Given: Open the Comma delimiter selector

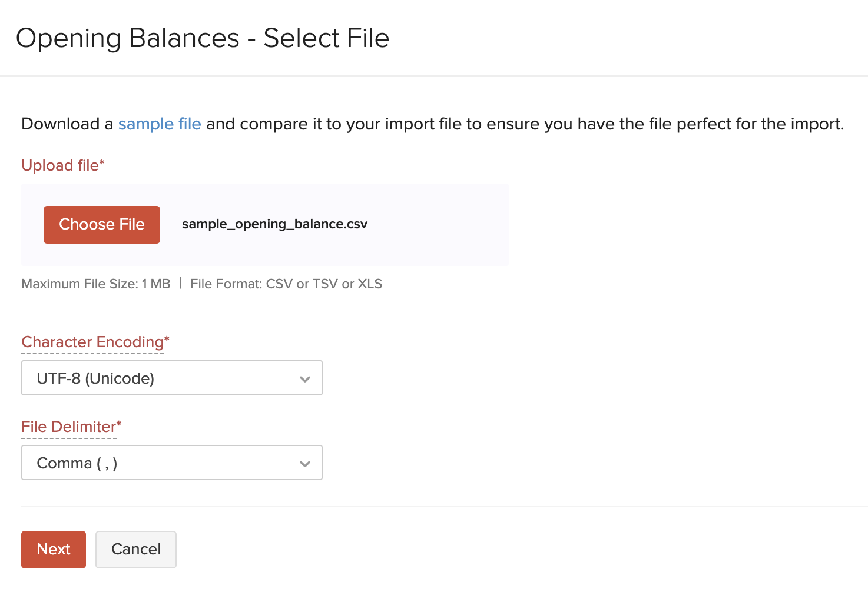Looking at the screenshot, I should 171,463.
